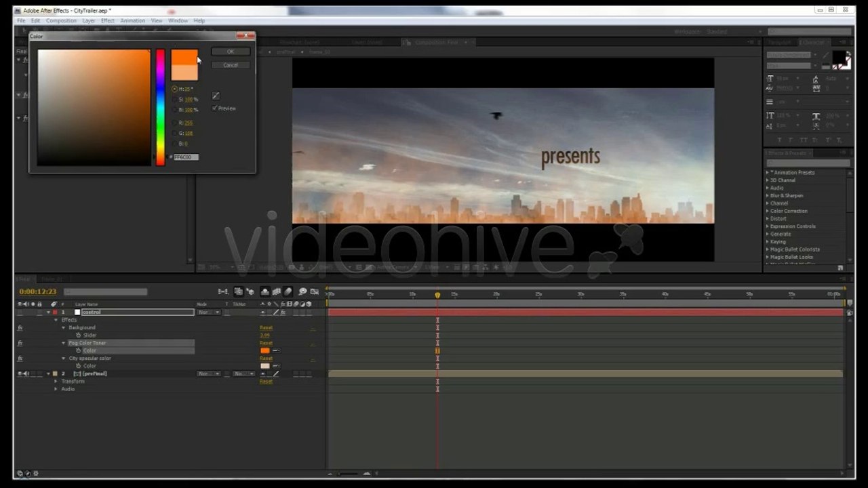This screenshot has width=868, height=488.
Task: Click the timeline layer search field
Action: click(105, 292)
